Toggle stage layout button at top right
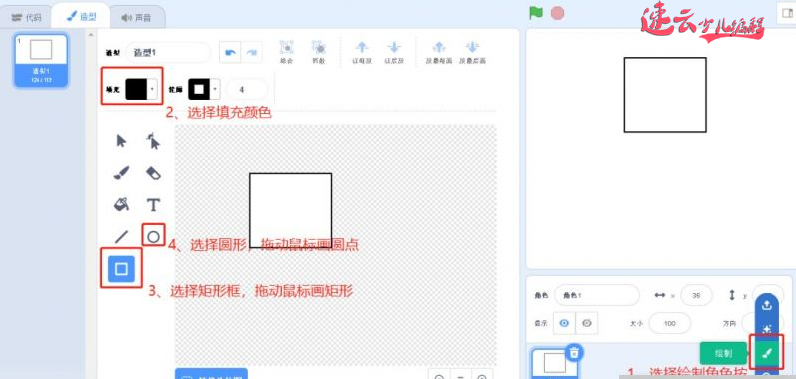This screenshot has width=796, height=379. pos(786,13)
